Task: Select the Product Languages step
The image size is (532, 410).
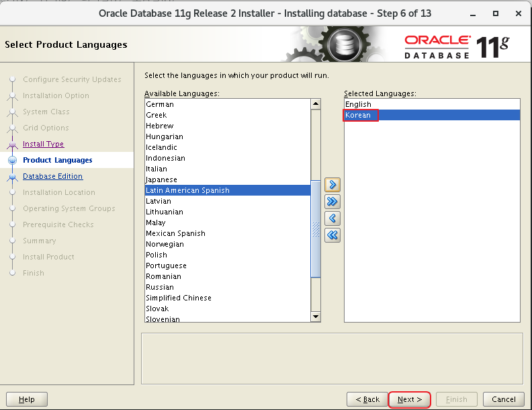Action: (57, 160)
